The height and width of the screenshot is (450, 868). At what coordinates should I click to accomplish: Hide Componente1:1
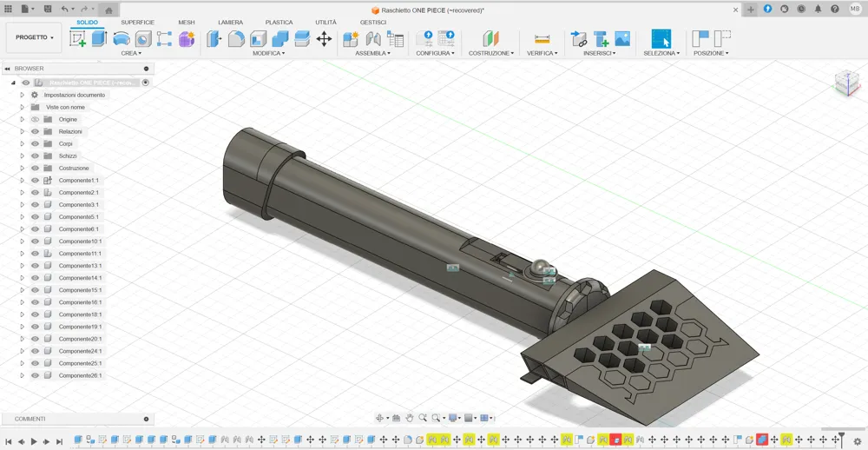tap(35, 180)
